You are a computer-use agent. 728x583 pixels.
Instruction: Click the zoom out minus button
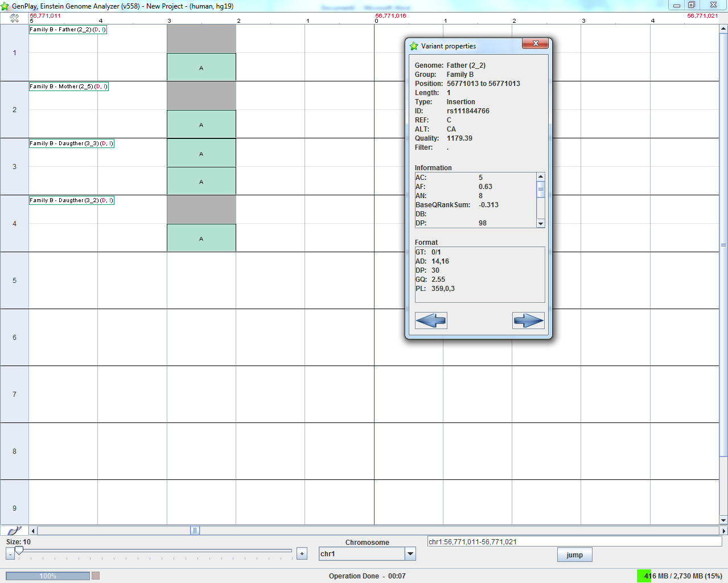coord(10,554)
